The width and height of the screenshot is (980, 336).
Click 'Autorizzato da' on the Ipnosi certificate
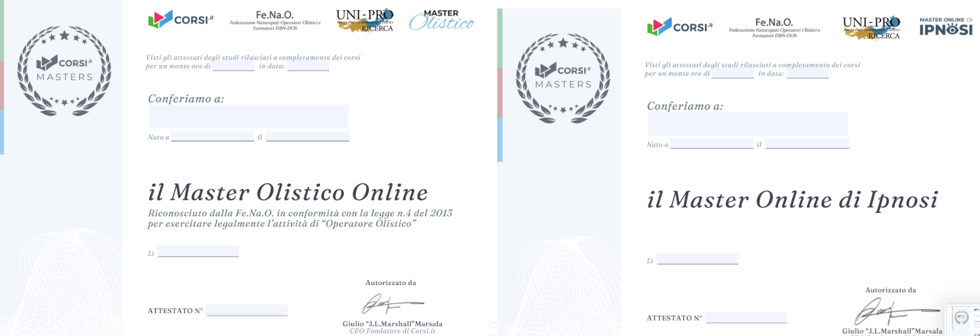(891, 290)
